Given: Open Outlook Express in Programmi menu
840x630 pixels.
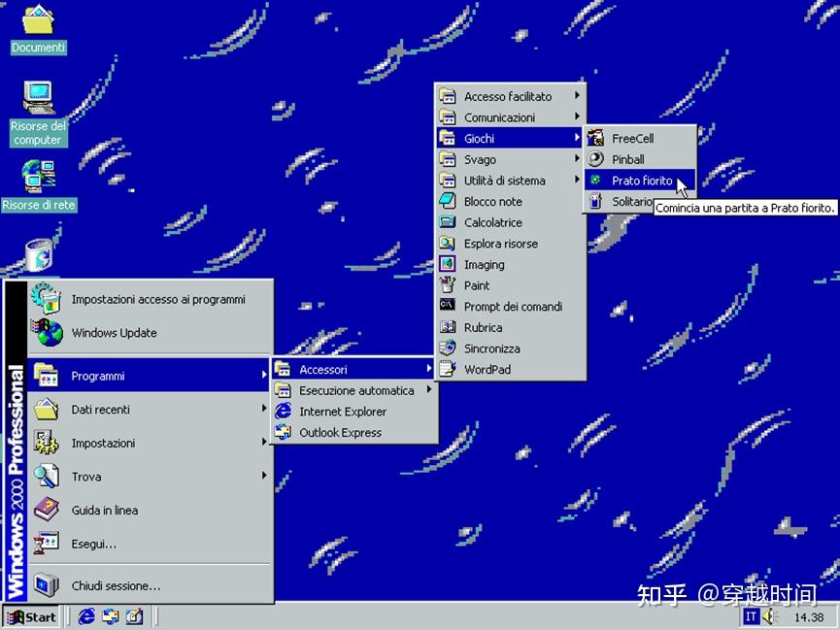Looking at the screenshot, I should (x=353, y=432).
